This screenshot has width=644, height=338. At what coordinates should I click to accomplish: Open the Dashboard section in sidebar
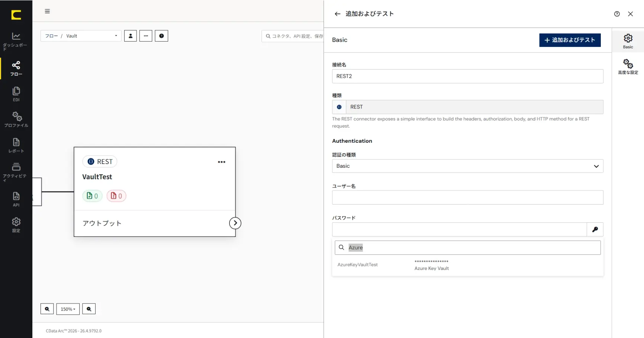pos(16,41)
